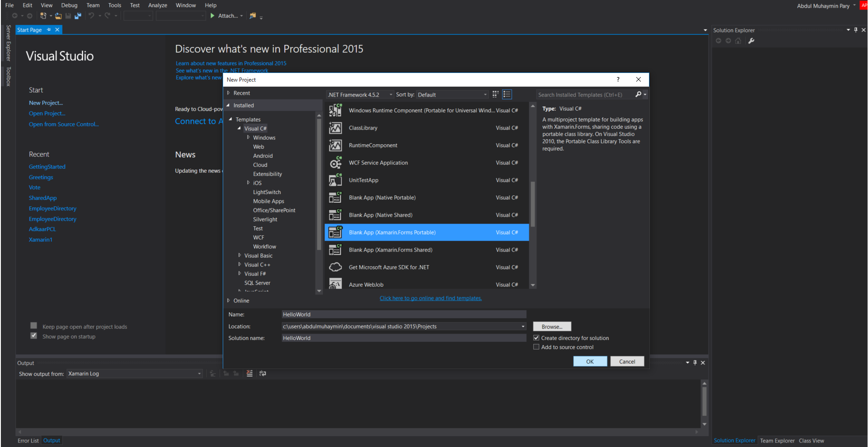The height and width of the screenshot is (447, 868).
Task: Click the online templates link
Action: click(430, 298)
